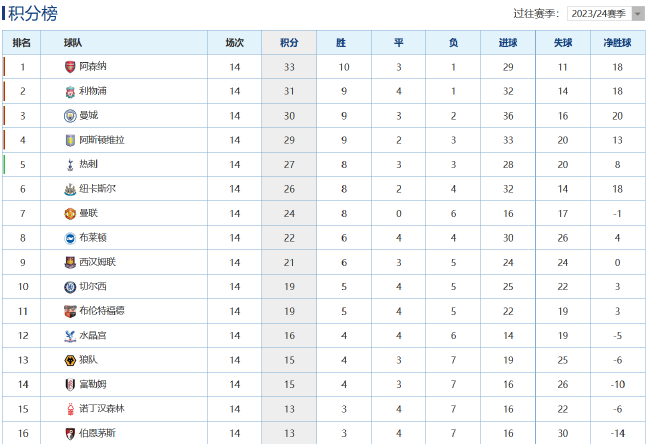Click the Newcastle United crest icon

pos(70,189)
